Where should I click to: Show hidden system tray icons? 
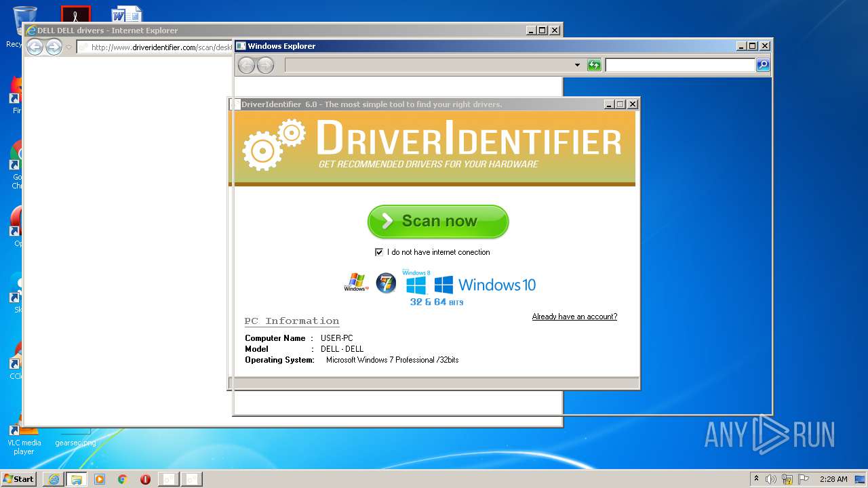coord(756,479)
